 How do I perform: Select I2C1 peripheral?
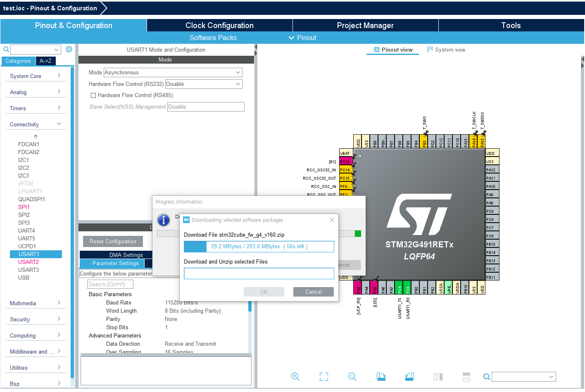24,160
